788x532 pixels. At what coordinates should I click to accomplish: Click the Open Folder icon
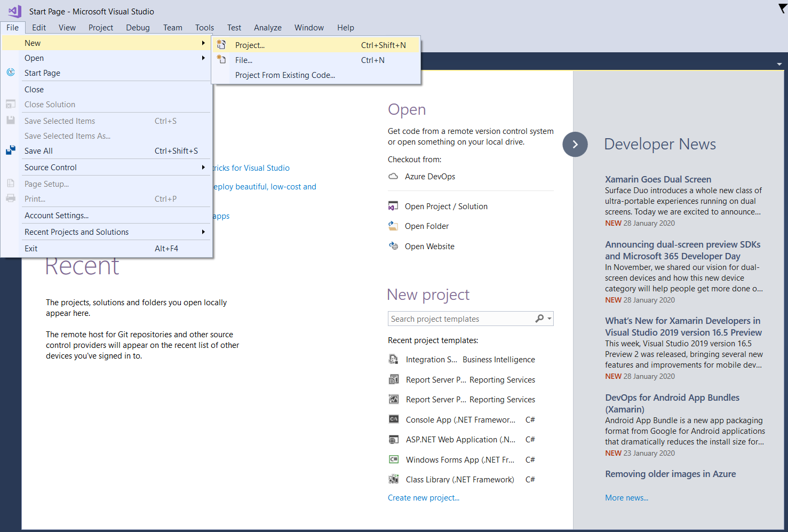[393, 226]
